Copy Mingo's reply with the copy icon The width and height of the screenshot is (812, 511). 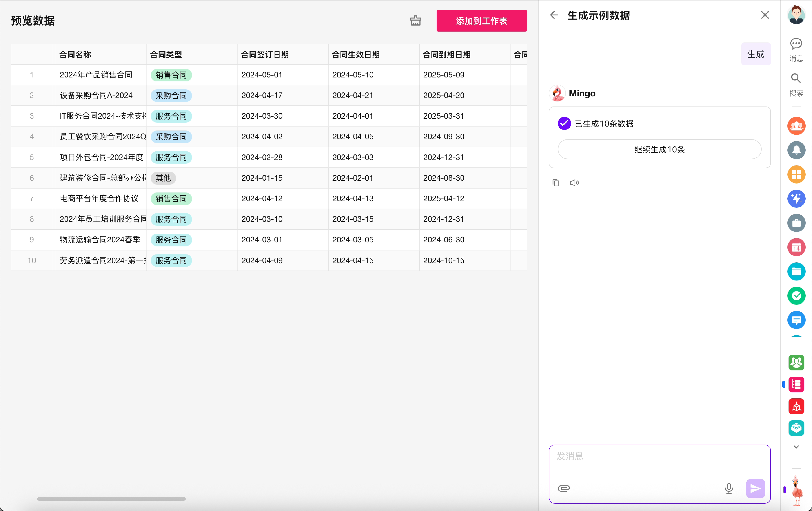556,183
